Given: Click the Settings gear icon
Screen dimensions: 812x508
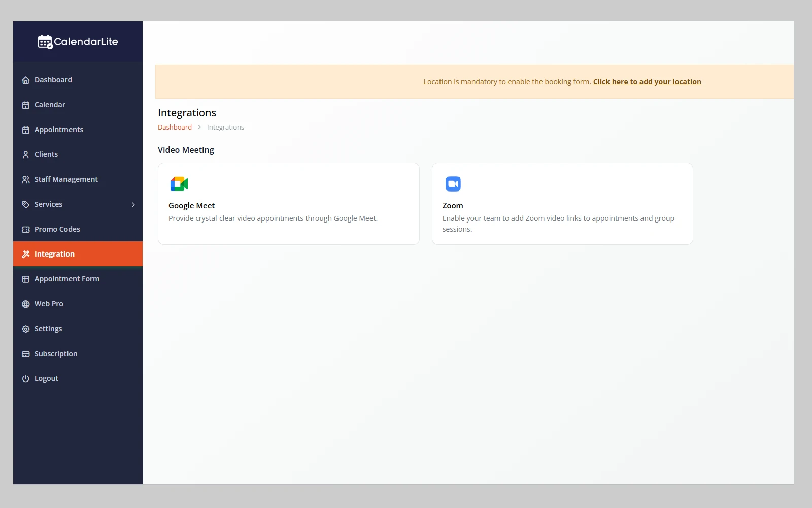Looking at the screenshot, I should point(26,329).
